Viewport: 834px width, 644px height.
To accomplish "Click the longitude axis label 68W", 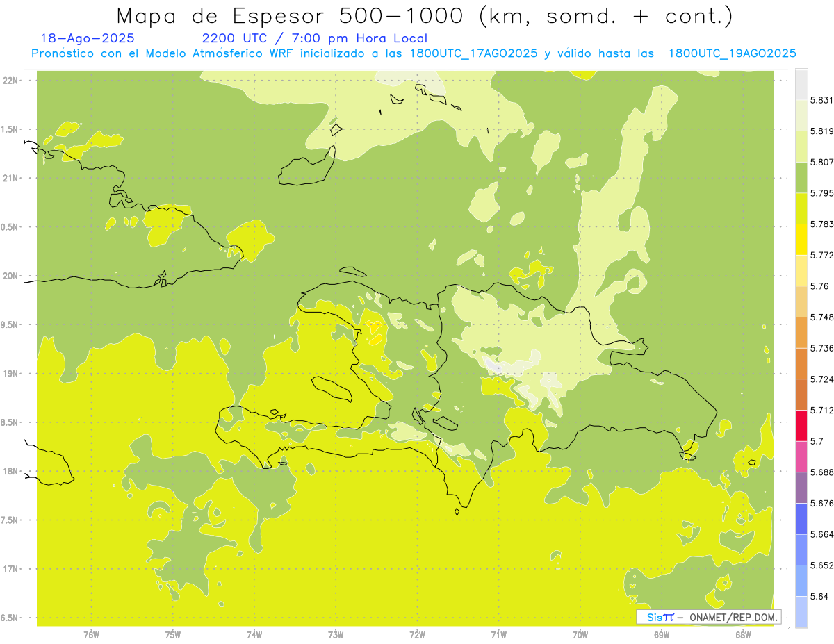I will [x=743, y=634].
